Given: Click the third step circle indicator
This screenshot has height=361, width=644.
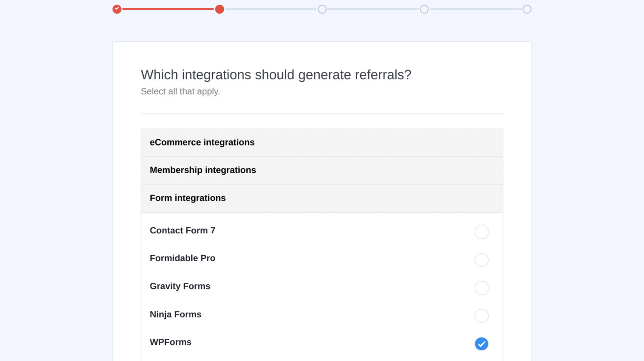Looking at the screenshot, I should point(322,9).
